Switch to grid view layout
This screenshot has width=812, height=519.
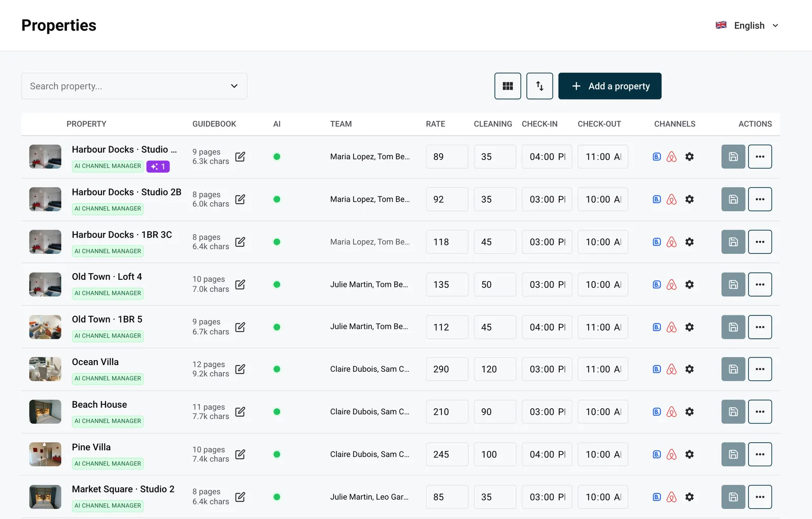click(x=507, y=86)
